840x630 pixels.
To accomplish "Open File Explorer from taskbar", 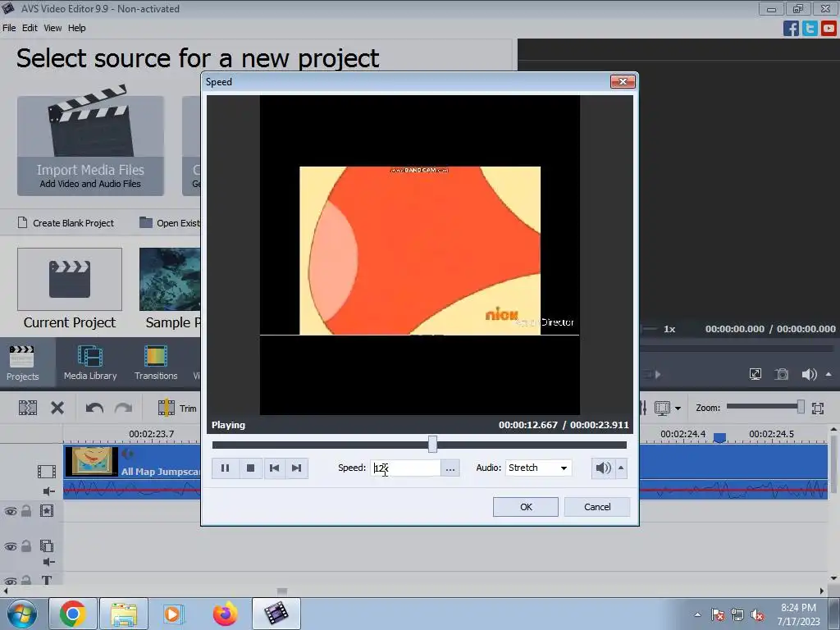I will point(124,614).
